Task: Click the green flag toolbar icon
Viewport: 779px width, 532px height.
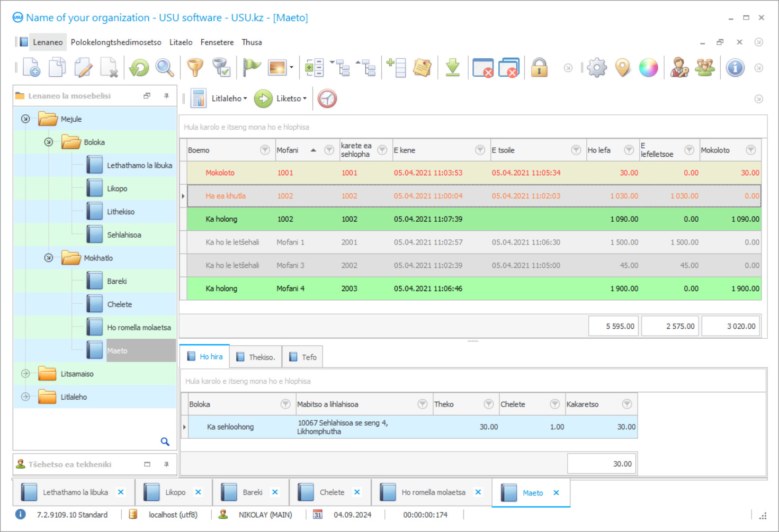Action: tap(252, 68)
